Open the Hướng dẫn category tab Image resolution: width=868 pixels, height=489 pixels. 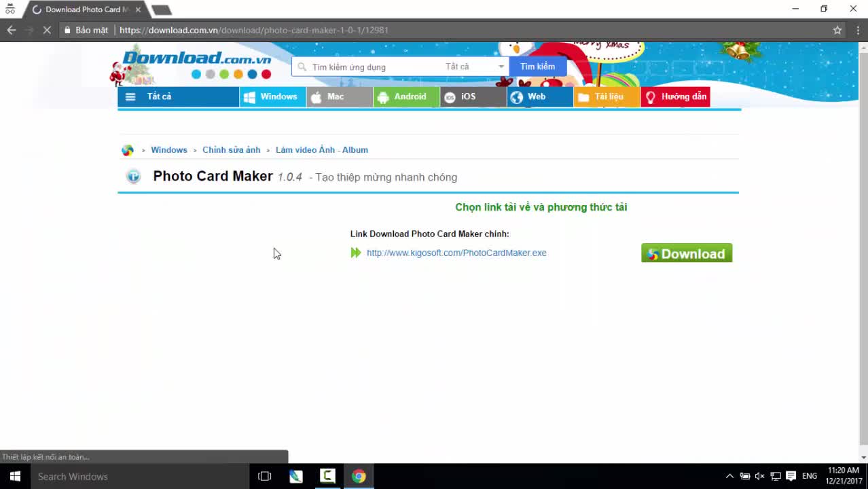(x=675, y=96)
